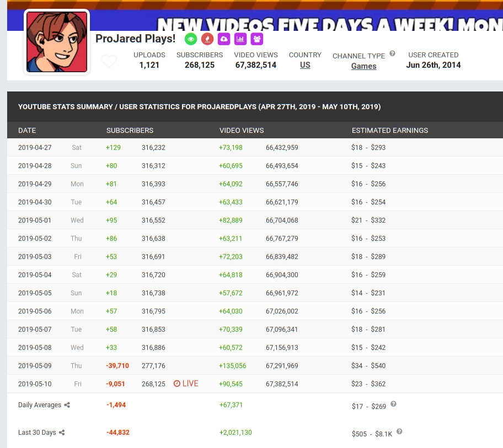Viewport: 503px width, 448px height.
Task: Select the +18 subscriber gain value
Action: pos(111,293)
